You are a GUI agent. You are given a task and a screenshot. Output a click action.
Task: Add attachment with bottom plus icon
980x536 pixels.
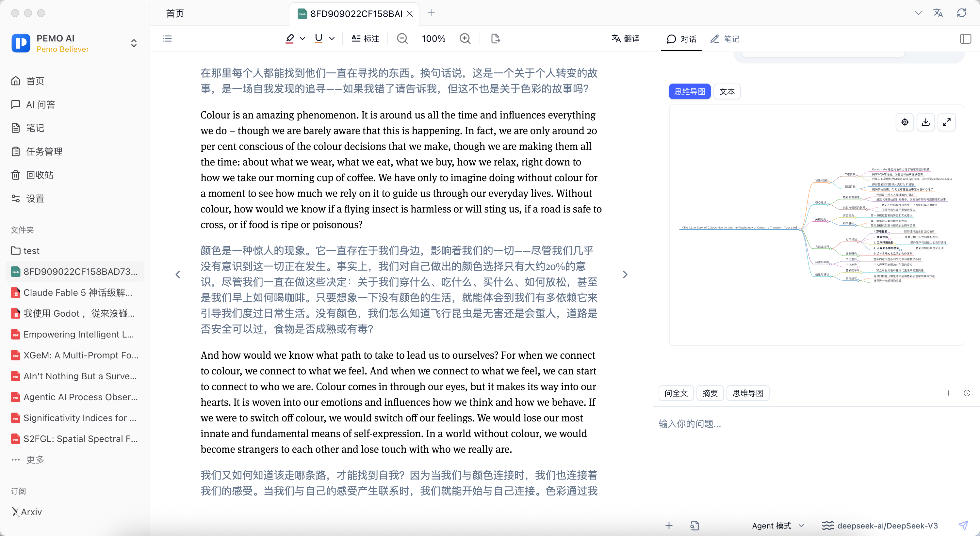pos(669,526)
